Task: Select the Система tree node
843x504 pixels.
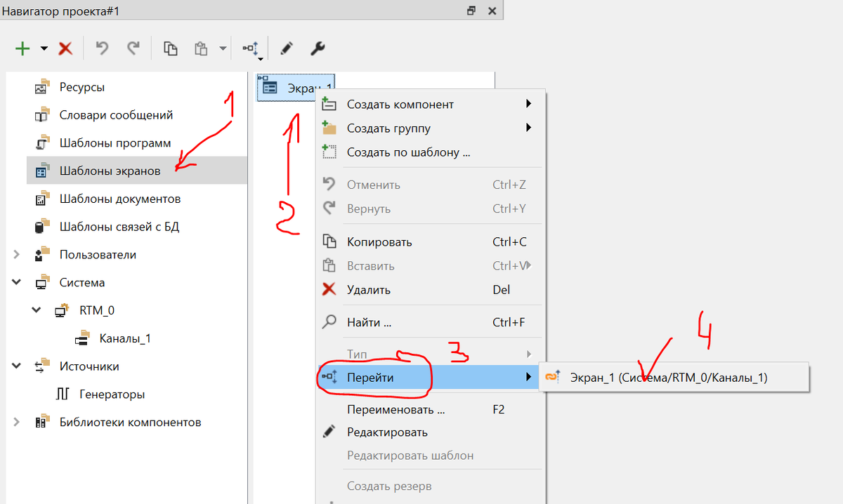Action: 82,282
